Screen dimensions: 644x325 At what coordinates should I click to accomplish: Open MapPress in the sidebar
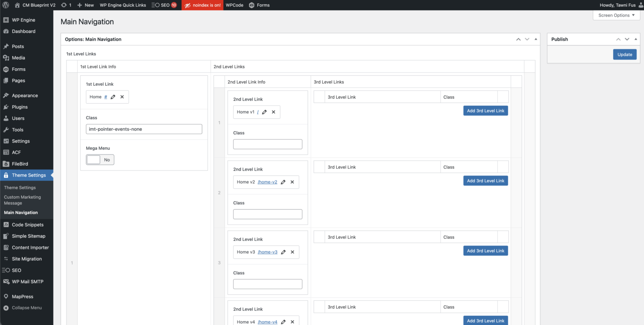(x=22, y=297)
